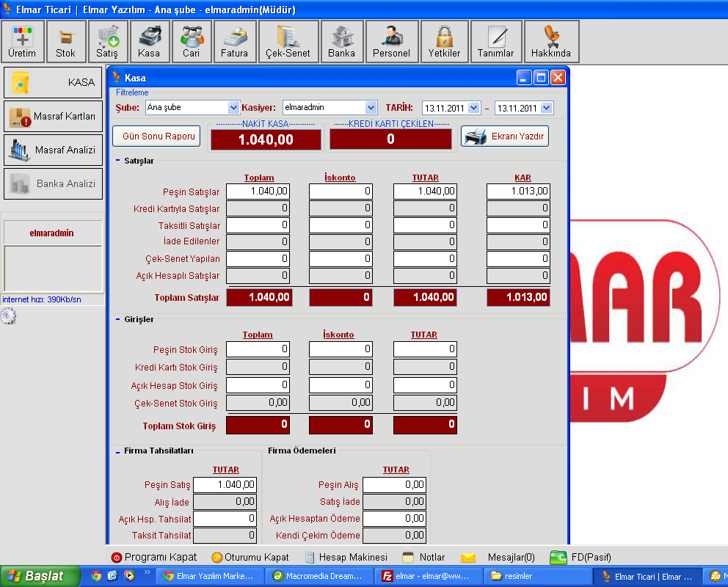Click the Açık Hesap Stok Giriş TUTAR field
Image resolution: width=728 pixels, height=587 pixels.
coord(425,384)
